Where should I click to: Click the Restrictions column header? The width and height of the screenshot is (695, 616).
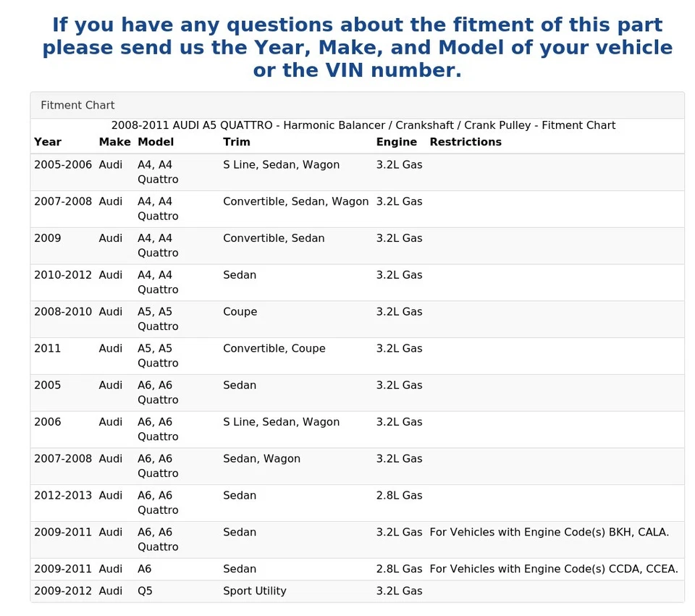pyautogui.click(x=466, y=142)
